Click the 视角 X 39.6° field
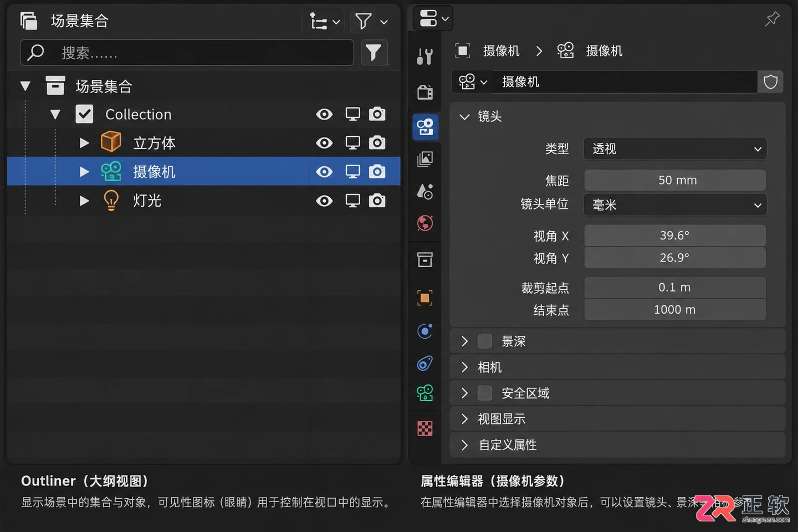Screen dimensions: 798x532 pyautogui.click(x=675, y=236)
